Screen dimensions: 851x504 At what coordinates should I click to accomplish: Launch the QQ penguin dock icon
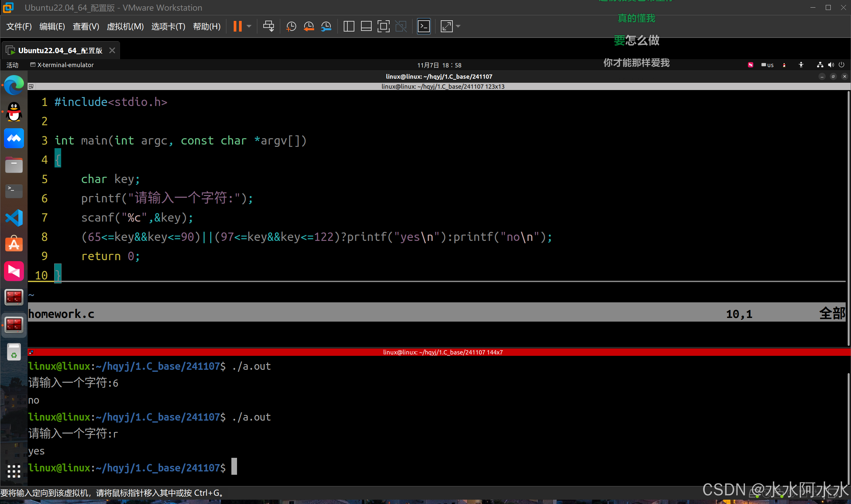click(14, 112)
